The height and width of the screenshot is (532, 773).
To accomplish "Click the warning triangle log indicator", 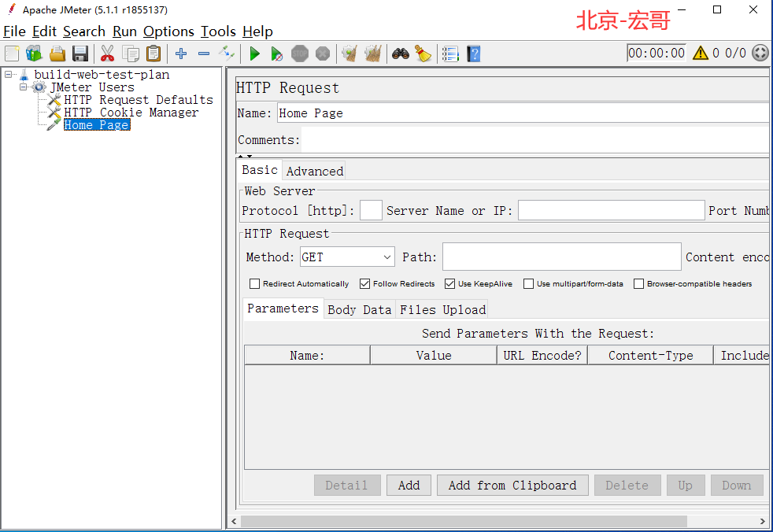I will coord(700,53).
